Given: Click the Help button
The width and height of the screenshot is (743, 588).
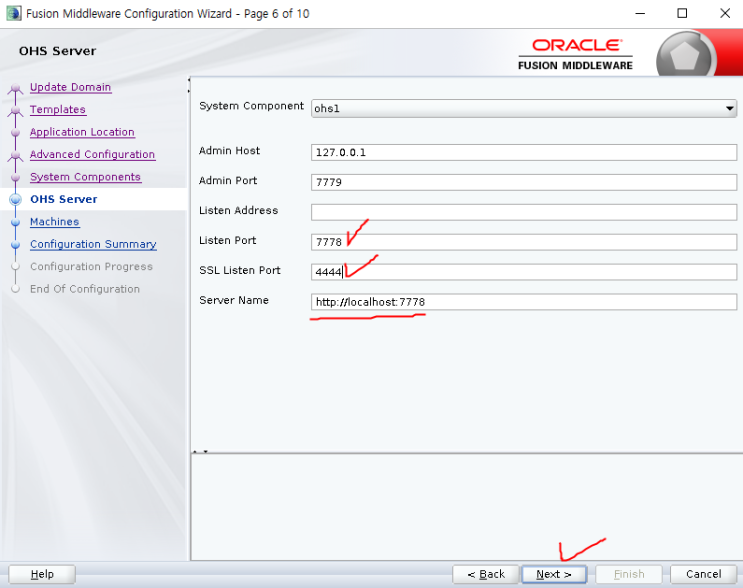Looking at the screenshot, I should pyautogui.click(x=42, y=574).
